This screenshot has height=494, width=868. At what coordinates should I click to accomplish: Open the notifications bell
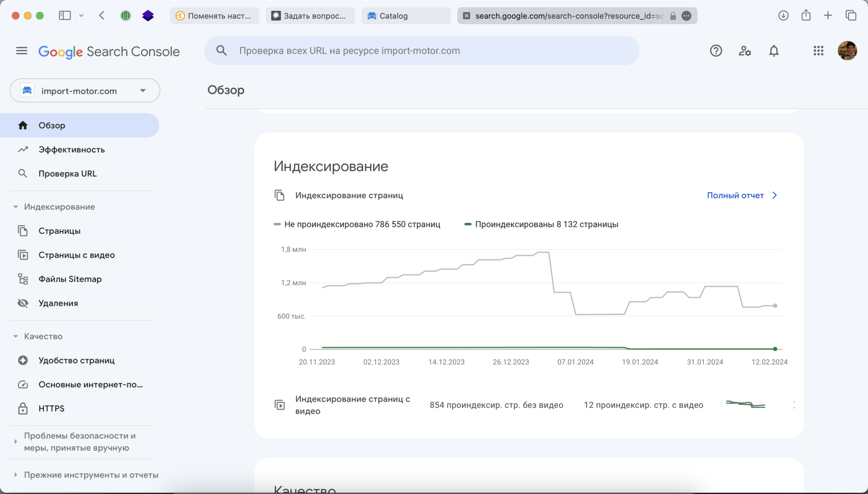774,51
